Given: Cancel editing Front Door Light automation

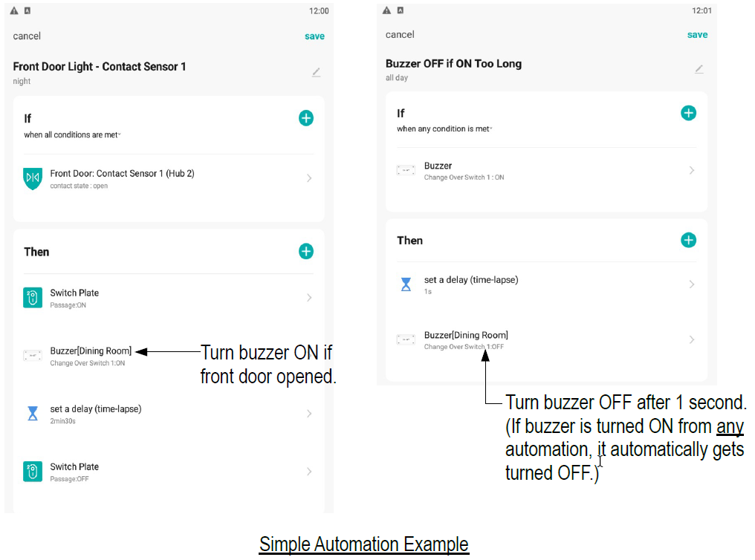Looking at the screenshot, I should coord(27,36).
